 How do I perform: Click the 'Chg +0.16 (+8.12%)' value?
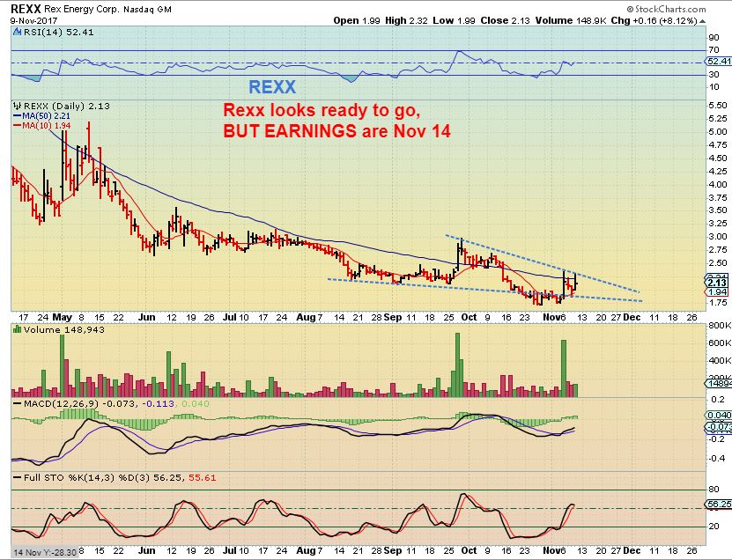coord(654,20)
